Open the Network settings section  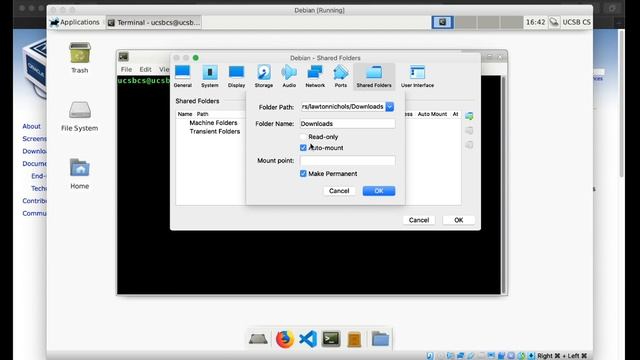pos(315,76)
